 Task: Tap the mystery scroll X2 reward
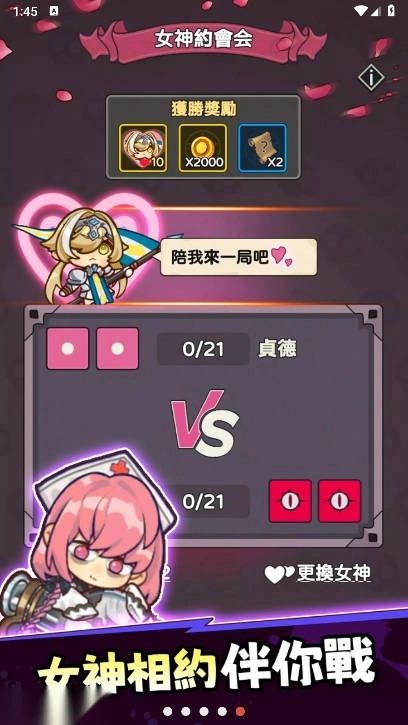click(x=262, y=148)
